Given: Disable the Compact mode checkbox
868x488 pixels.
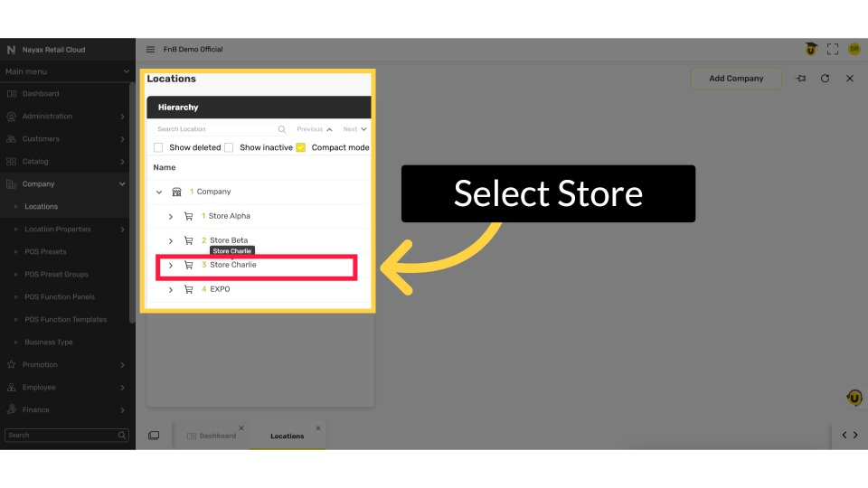Looking at the screenshot, I should pyautogui.click(x=301, y=147).
